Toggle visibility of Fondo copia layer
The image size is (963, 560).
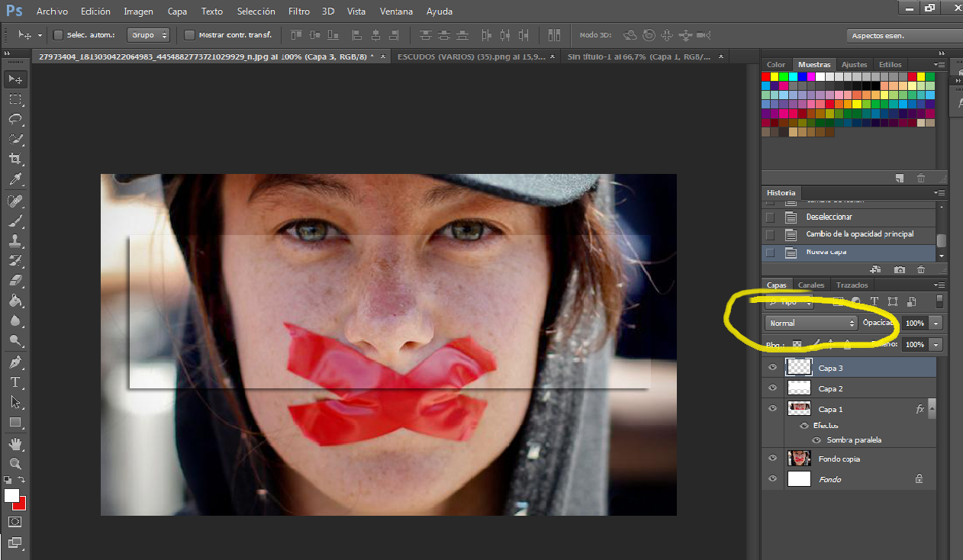pyautogui.click(x=772, y=459)
